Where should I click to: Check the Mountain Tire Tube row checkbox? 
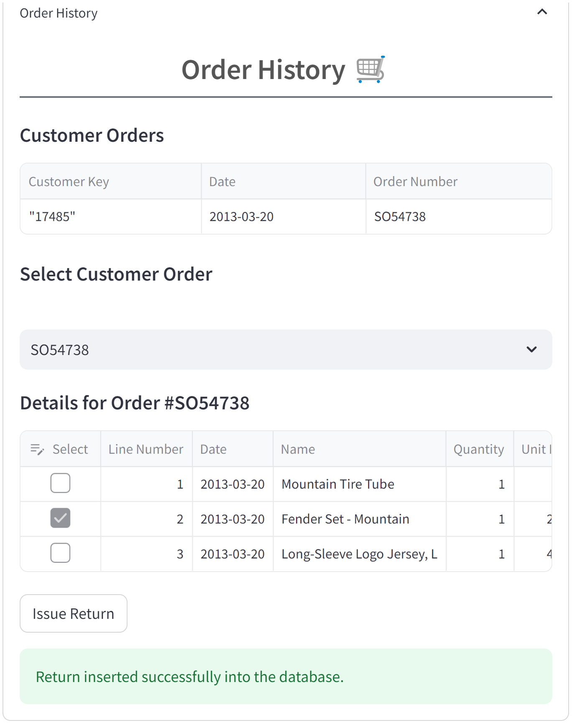pyautogui.click(x=60, y=483)
